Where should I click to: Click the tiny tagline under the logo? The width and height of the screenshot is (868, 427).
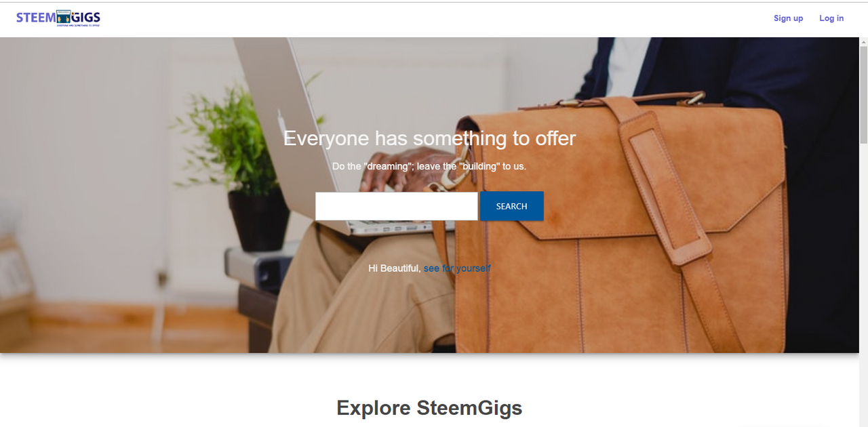pyautogui.click(x=78, y=25)
